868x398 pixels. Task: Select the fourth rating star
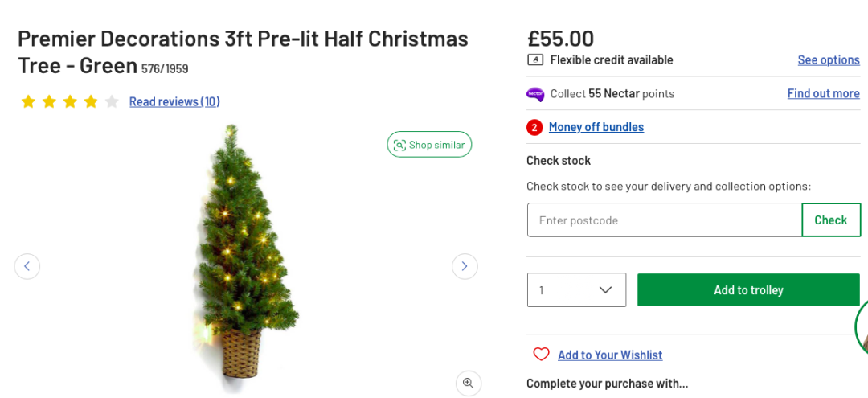91,101
